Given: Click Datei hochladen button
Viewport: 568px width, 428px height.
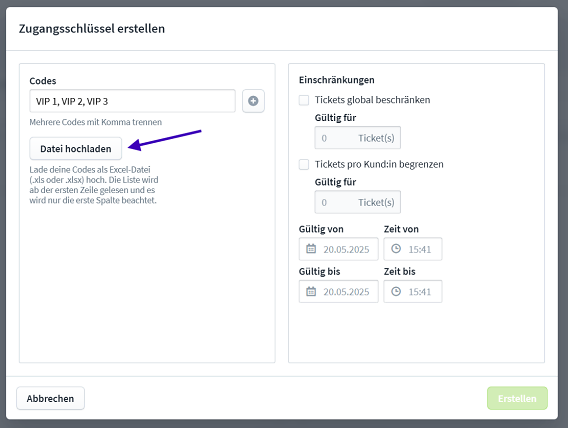Looking at the screenshot, I should 76,148.
